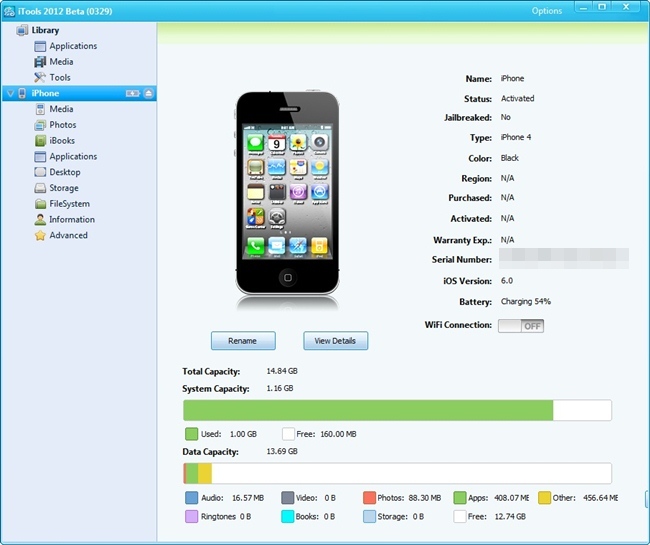Click the Library Applications window icon
650x545 pixels.
[x=40, y=46]
